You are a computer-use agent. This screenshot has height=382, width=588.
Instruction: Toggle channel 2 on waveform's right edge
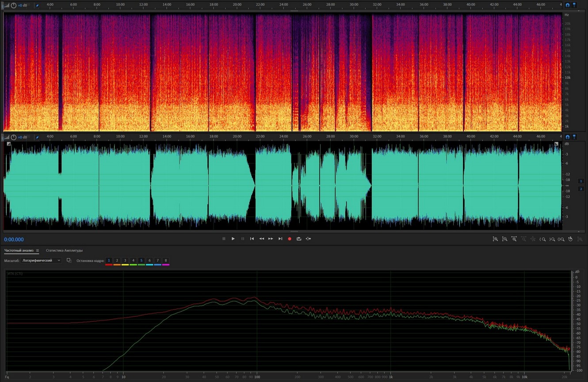tap(581, 189)
